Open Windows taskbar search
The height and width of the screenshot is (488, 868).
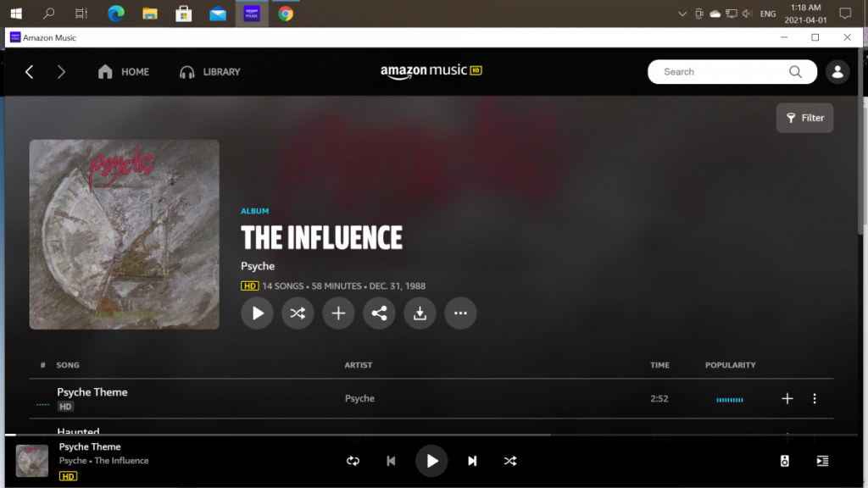tap(48, 14)
